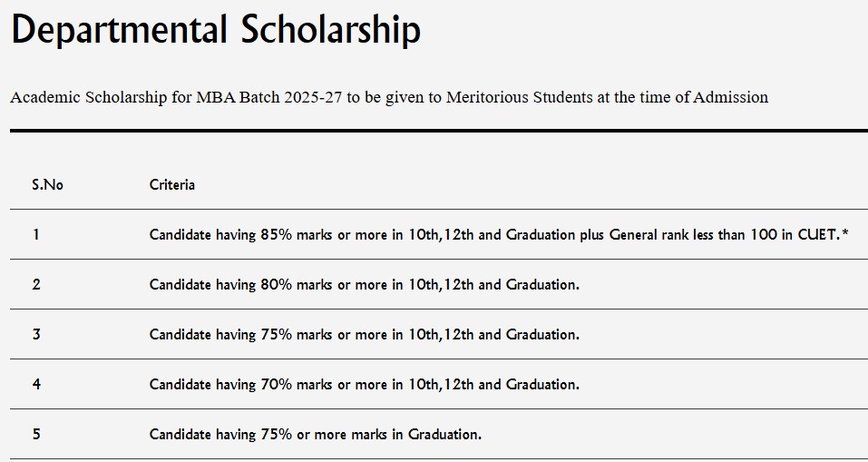Select the serial number 1 cell
The height and width of the screenshot is (462, 868).
click(36, 234)
